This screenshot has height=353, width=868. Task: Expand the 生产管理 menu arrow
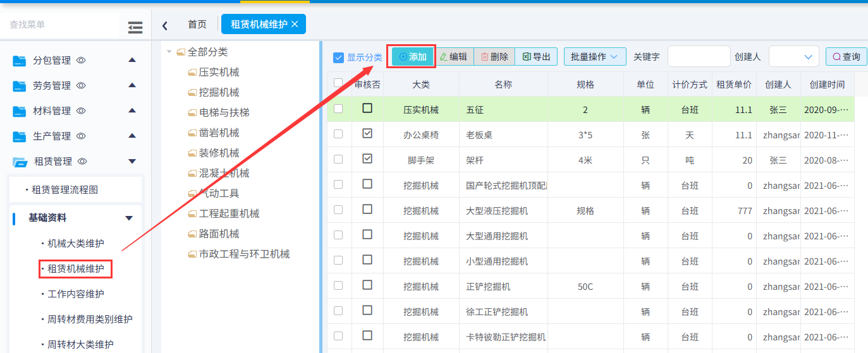(132, 136)
